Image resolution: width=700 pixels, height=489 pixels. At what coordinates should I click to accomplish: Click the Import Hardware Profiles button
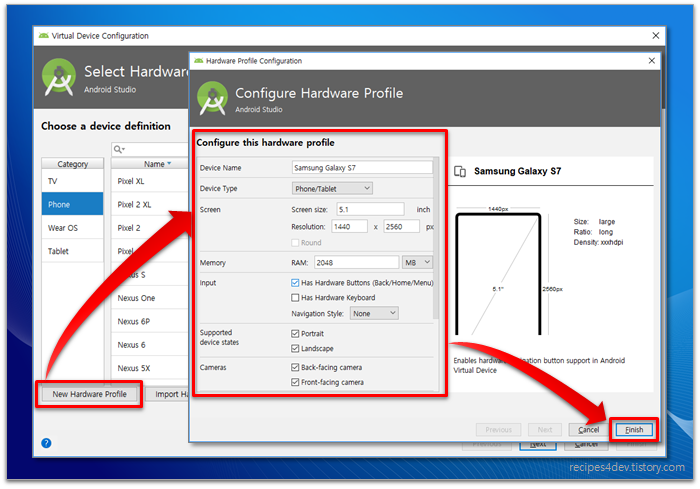168,394
